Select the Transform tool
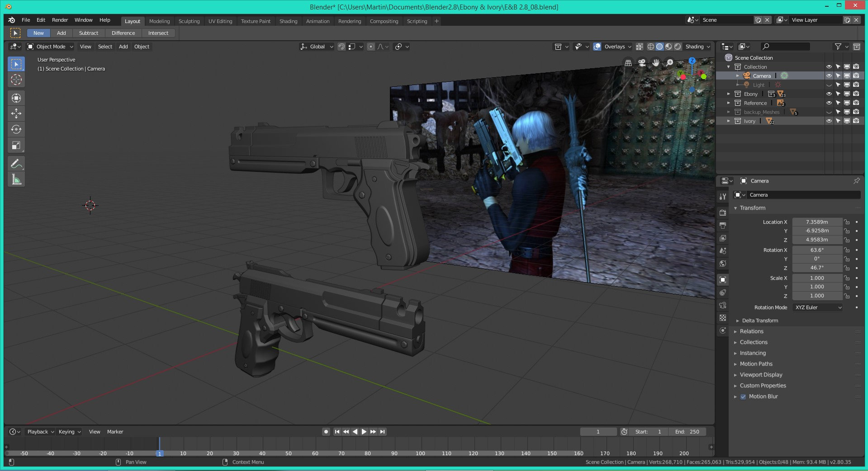Image resolution: width=868 pixels, height=471 pixels. point(16,98)
